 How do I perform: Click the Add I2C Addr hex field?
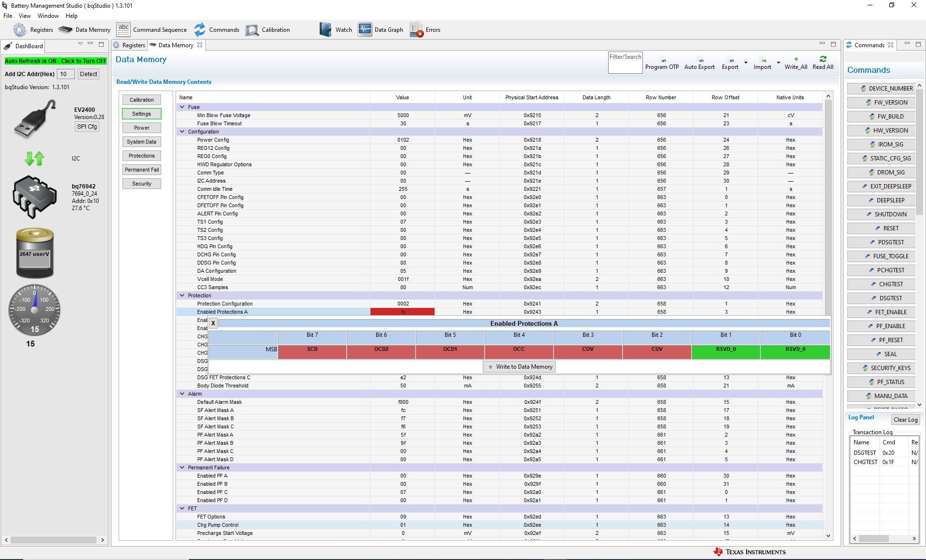point(66,74)
